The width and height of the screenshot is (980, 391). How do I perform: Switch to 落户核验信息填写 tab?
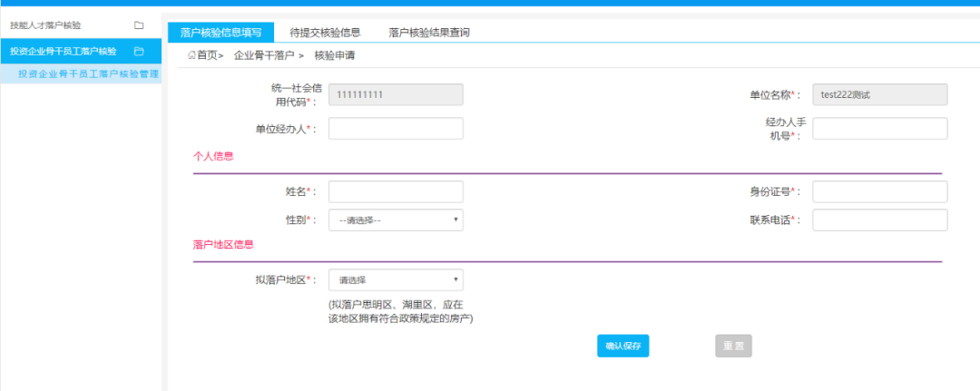click(220, 33)
